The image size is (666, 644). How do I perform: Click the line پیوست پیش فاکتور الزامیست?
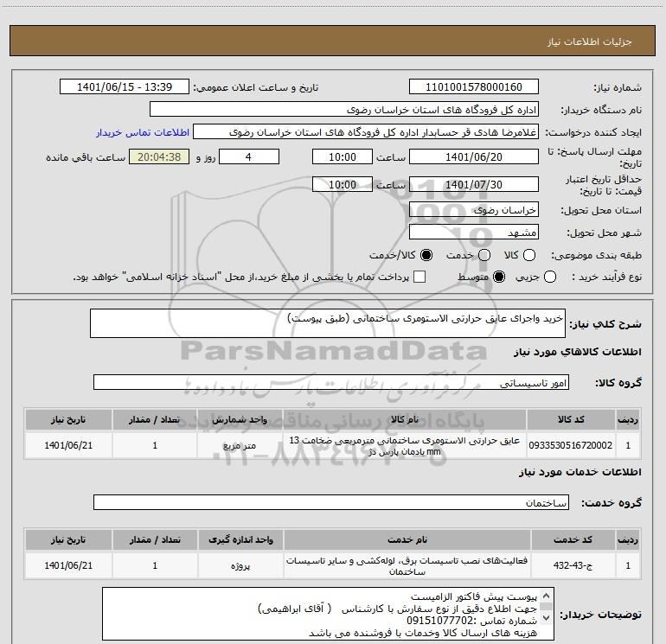pyautogui.click(x=474, y=596)
